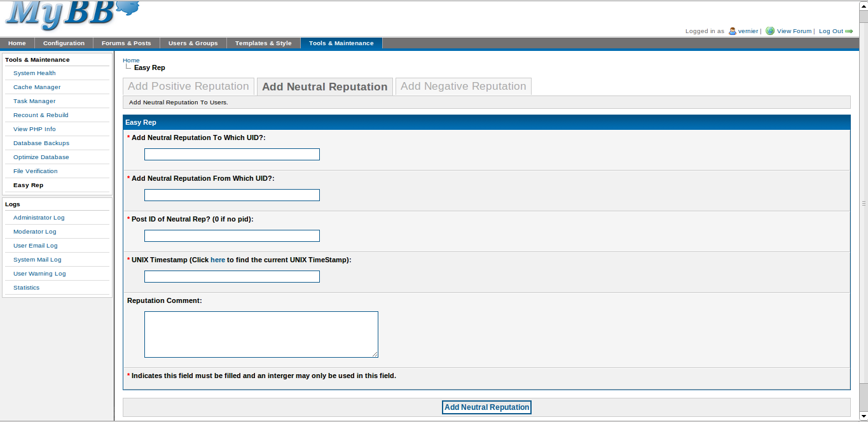868x422 pixels.
Task: Open the Add Negative Reputation tab
Action: coord(463,87)
